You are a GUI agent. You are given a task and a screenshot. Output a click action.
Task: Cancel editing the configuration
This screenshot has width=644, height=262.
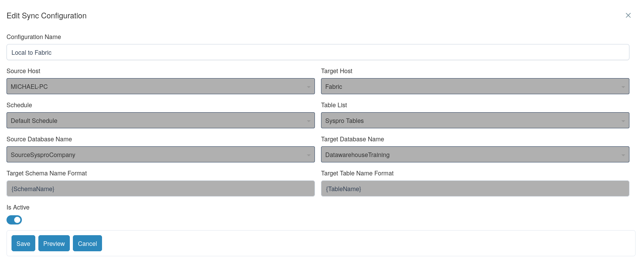[87, 243]
